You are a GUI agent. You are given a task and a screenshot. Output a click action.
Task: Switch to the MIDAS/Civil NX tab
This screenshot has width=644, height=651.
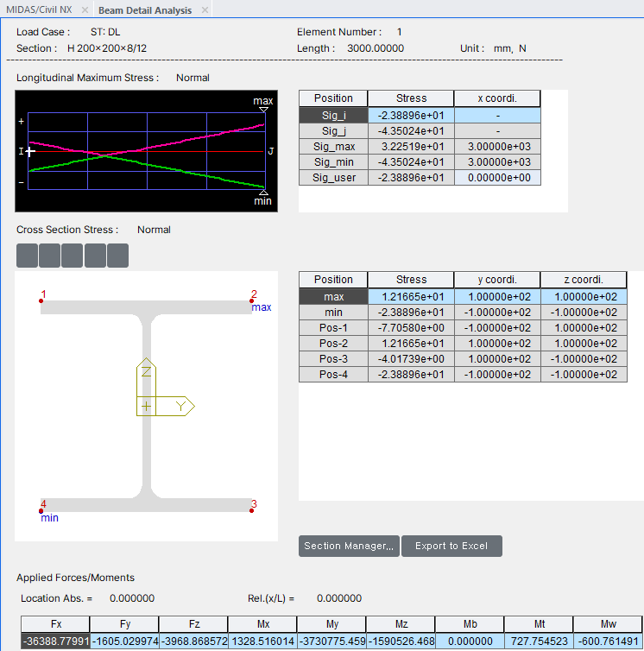click(39, 9)
